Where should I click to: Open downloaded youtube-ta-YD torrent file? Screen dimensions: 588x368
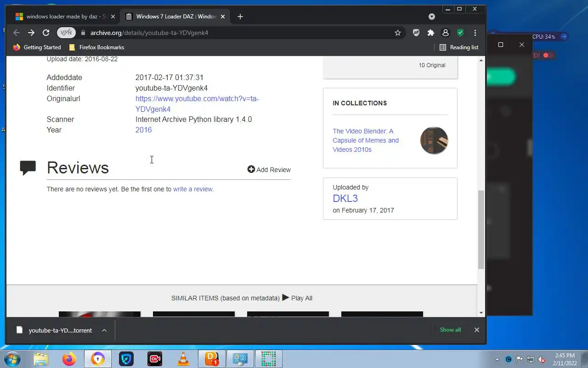tap(54, 330)
